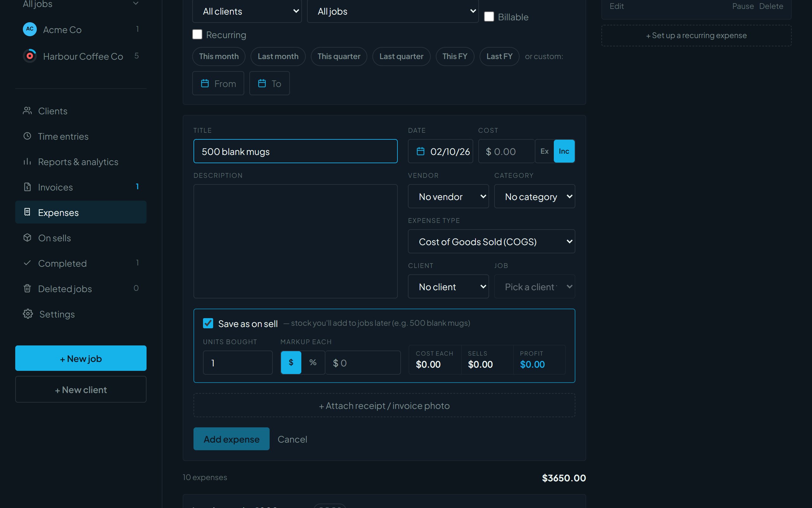Viewport: 812px width, 508px height.
Task: Click the calendar icon in the To field
Action: pos(262,83)
